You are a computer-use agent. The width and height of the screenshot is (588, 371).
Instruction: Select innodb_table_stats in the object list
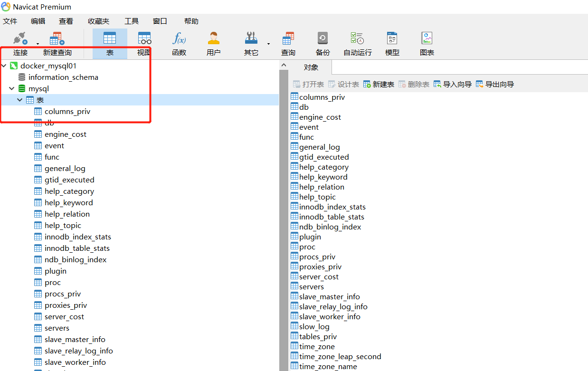[x=332, y=217]
